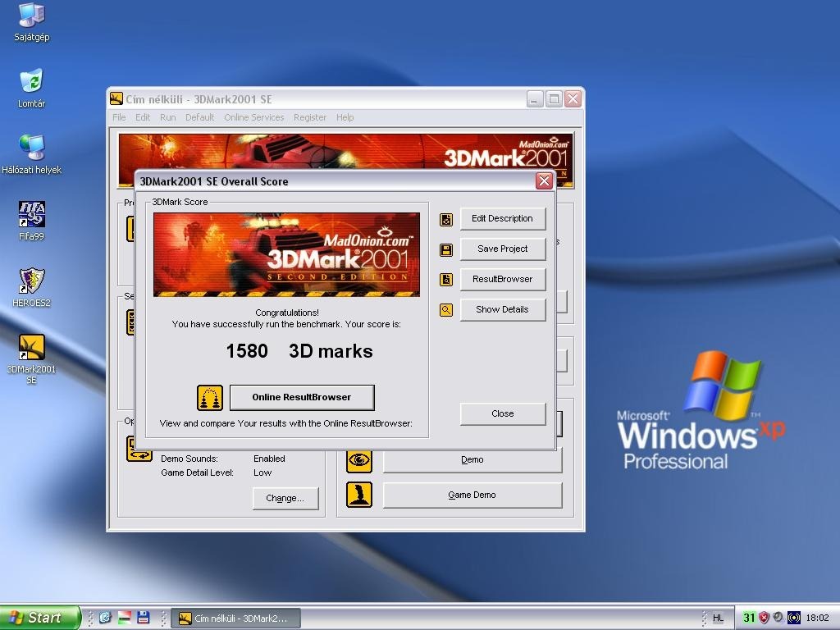Click the Change... options button

click(285, 498)
